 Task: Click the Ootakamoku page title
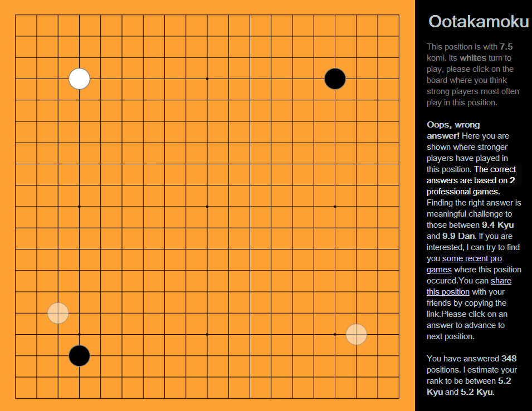[478, 21]
